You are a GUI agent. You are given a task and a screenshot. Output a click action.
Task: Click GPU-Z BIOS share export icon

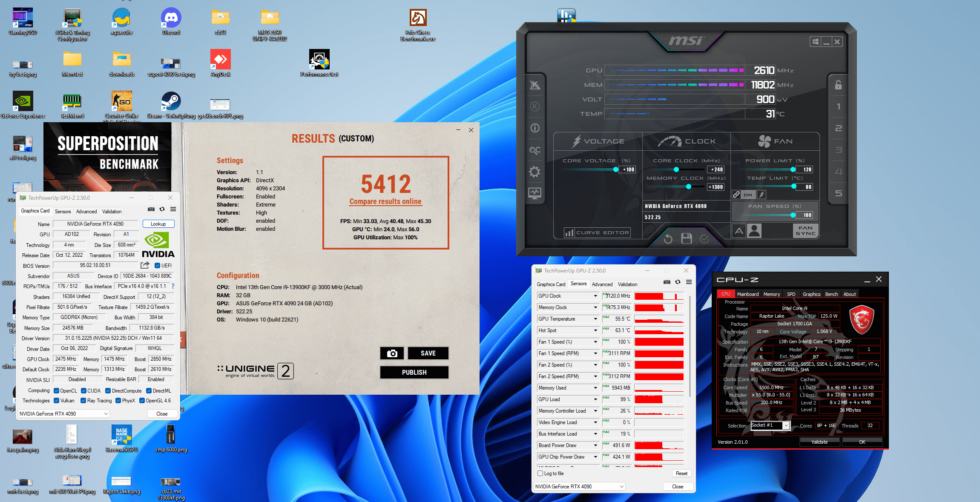click(x=145, y=265)
